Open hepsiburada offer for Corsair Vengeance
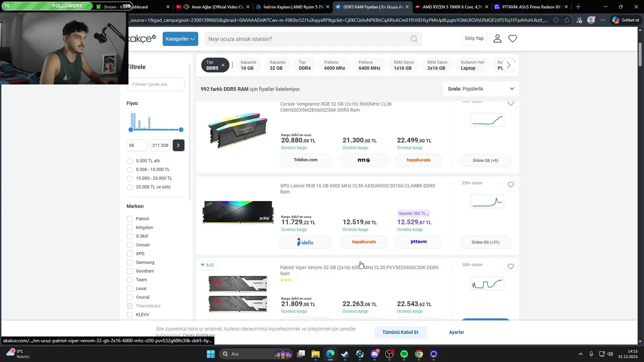 (x=418, y=160)
